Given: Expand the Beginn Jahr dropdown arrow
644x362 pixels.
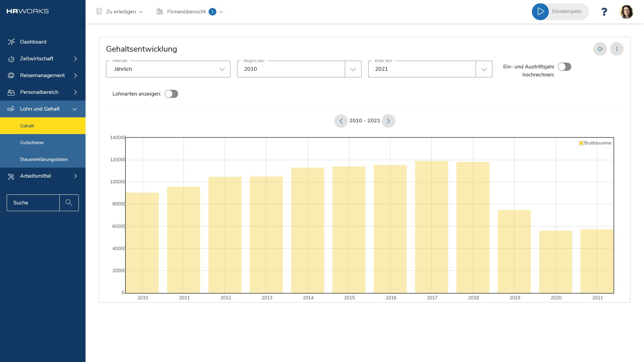Looking at the screenshot, I should pos(353,69).
